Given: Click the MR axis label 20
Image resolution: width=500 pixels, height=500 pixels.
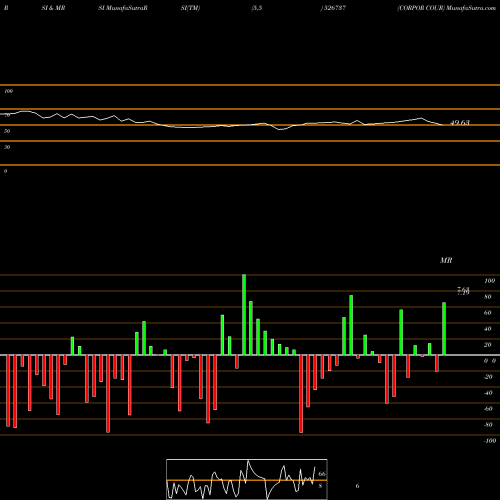Looking at the screenshot, I should (x=488, y=345).
